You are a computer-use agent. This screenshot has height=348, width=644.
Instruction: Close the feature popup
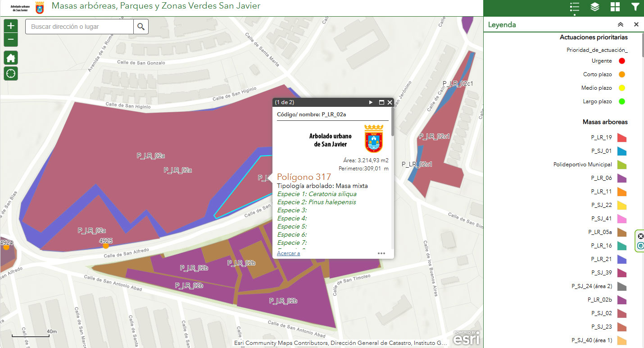click(390, 102)
